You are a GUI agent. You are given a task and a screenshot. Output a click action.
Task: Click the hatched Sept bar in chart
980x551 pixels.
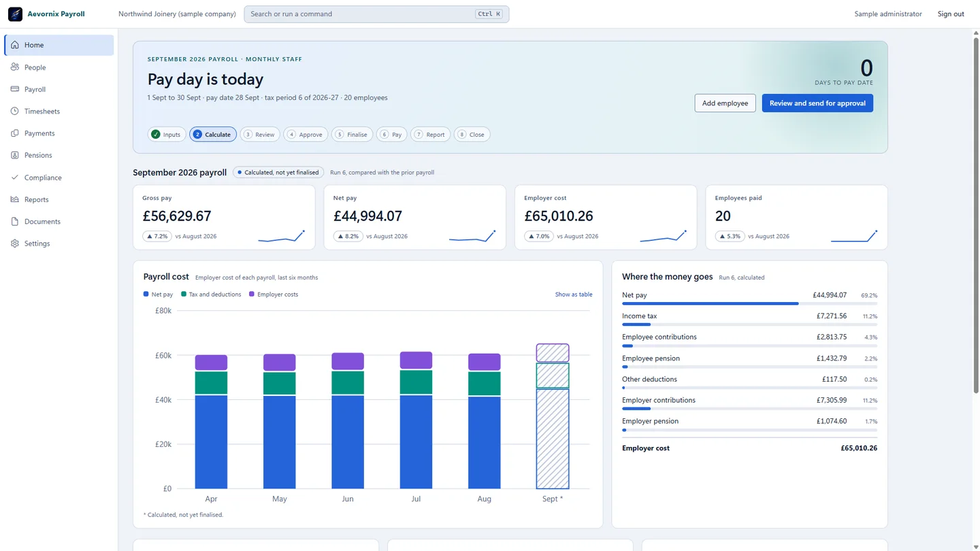coord(553,416)
